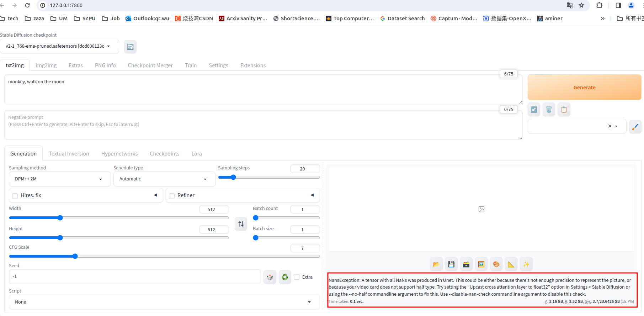This screenshot has width=644, height=316.
Task: Select Hypernetworks tab
Action: coord(119,154)
